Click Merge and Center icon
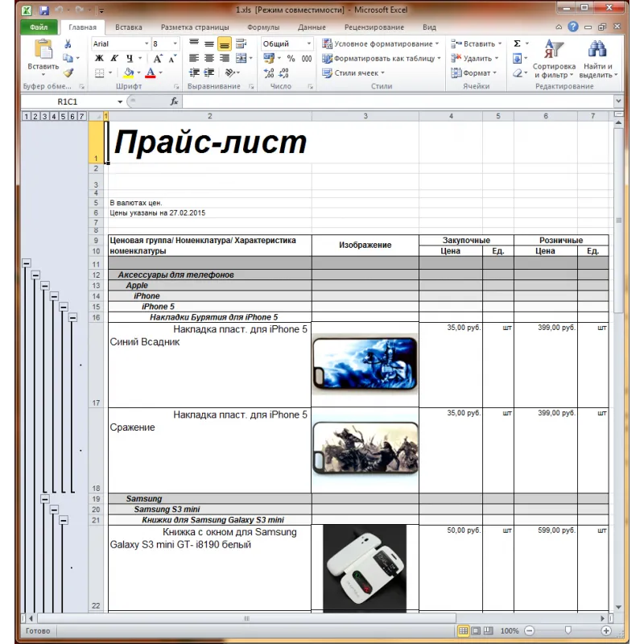Image resolution: width=644 pixels, height=644 pixels. (x=241, y=58)
